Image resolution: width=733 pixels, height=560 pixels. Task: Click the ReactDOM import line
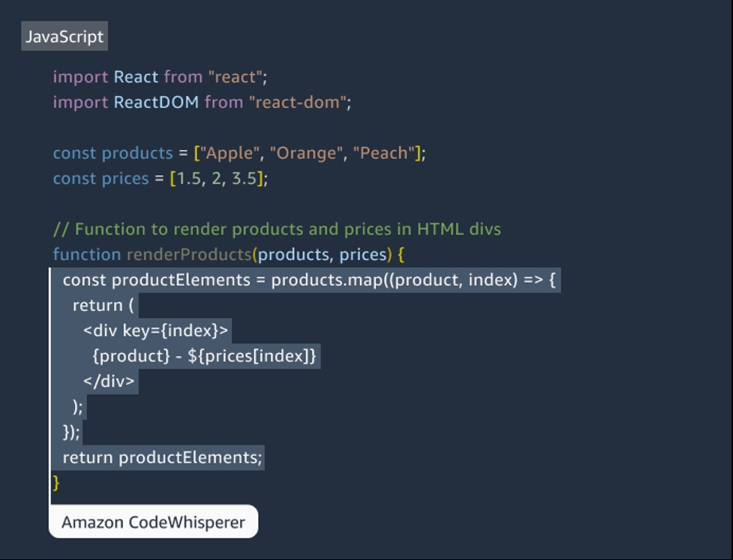click(202, 102)
